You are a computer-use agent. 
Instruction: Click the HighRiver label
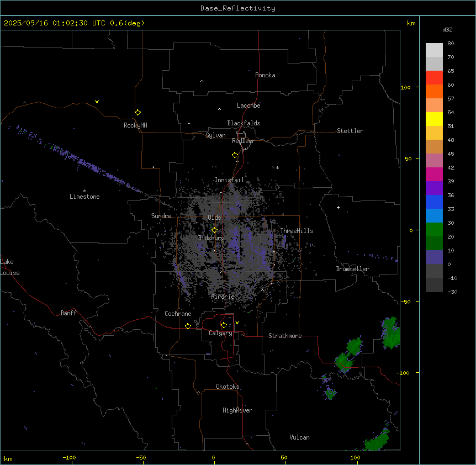pyautogui.click(x=237, y=410)
